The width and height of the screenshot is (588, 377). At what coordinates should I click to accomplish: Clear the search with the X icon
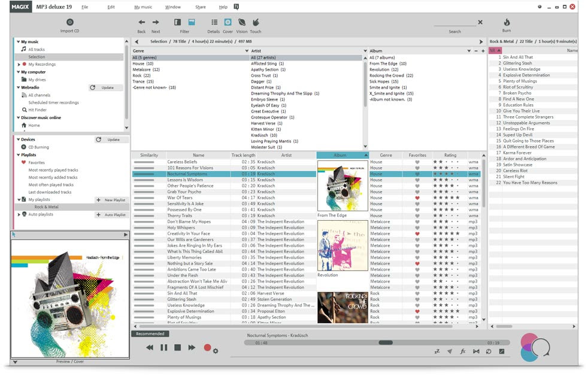tap(480, 22)
